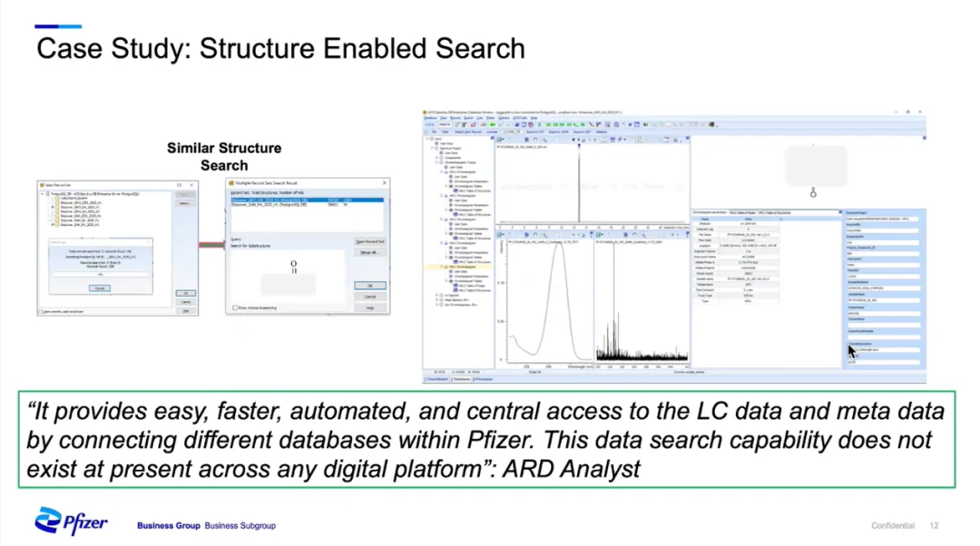Click Open Record Set button
Viewport: 980px width, 546px height.
coord(370,242)
